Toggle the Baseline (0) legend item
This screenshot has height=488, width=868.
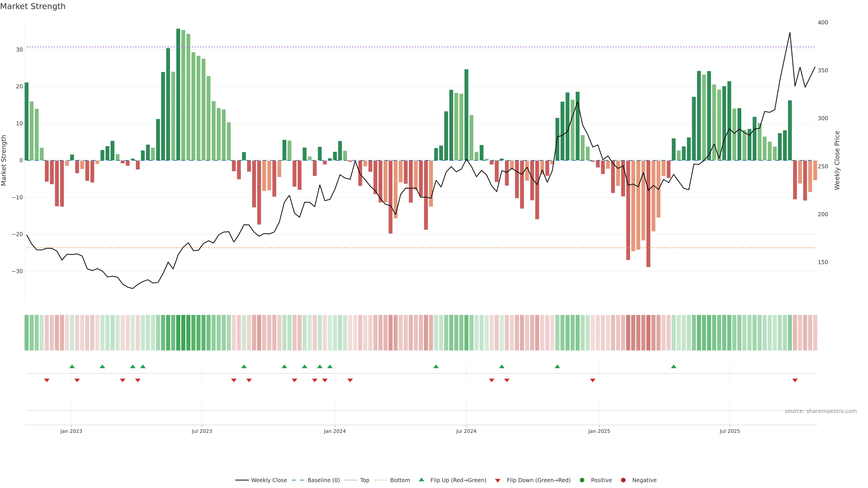click(x=323, y=480)
